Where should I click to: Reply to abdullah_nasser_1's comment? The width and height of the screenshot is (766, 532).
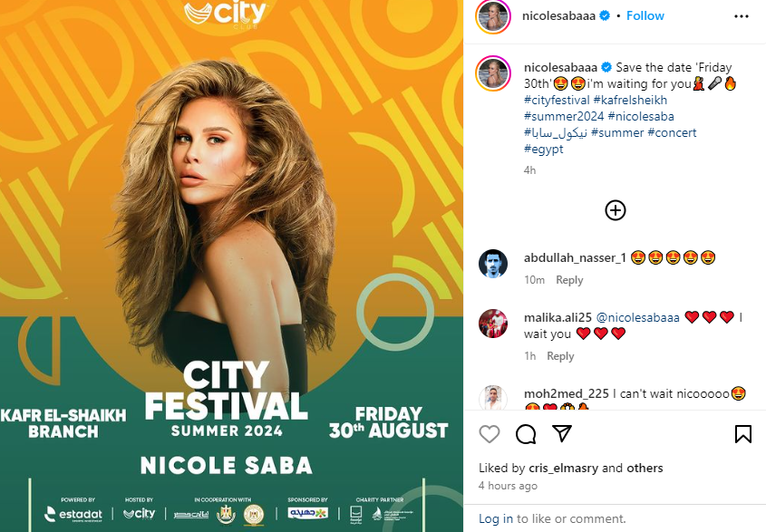click(569, 280)
